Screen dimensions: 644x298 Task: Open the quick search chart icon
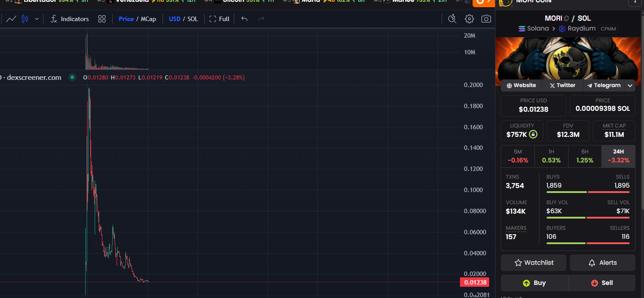[x=452, y=19]
